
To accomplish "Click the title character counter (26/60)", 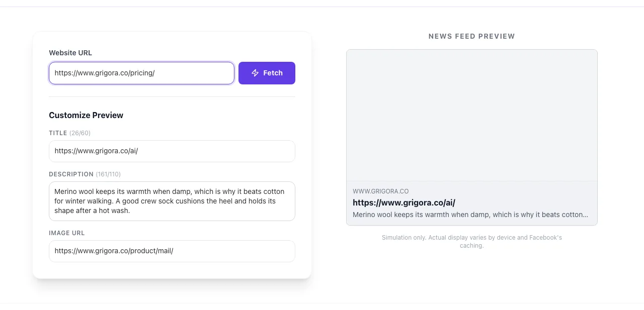I will [x=80, y=133].
